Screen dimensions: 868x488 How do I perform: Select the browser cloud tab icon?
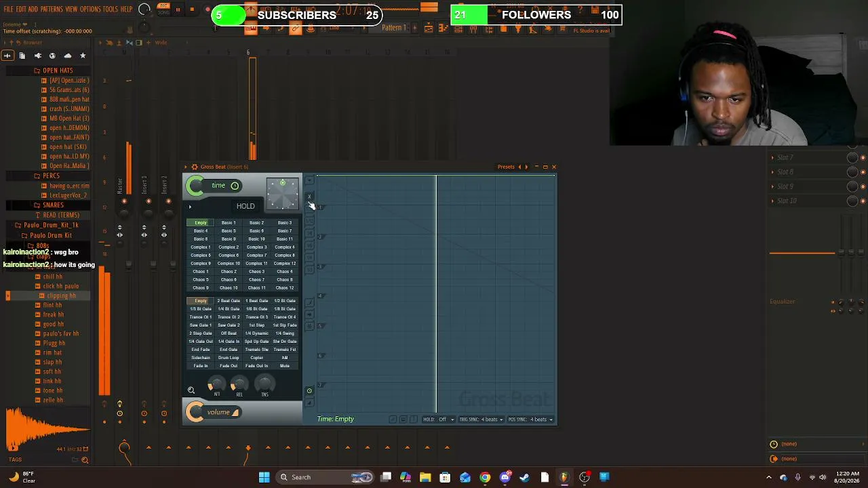coord(67,56)
